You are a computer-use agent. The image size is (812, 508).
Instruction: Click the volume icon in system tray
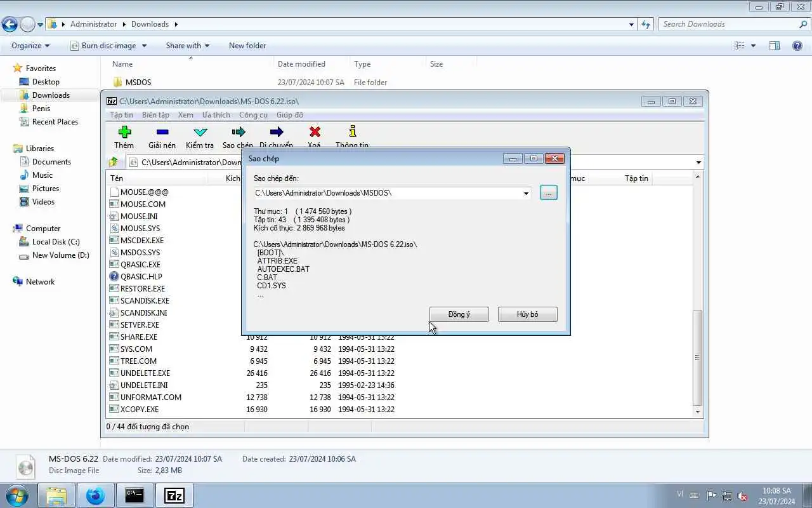(x=742, y=496)
